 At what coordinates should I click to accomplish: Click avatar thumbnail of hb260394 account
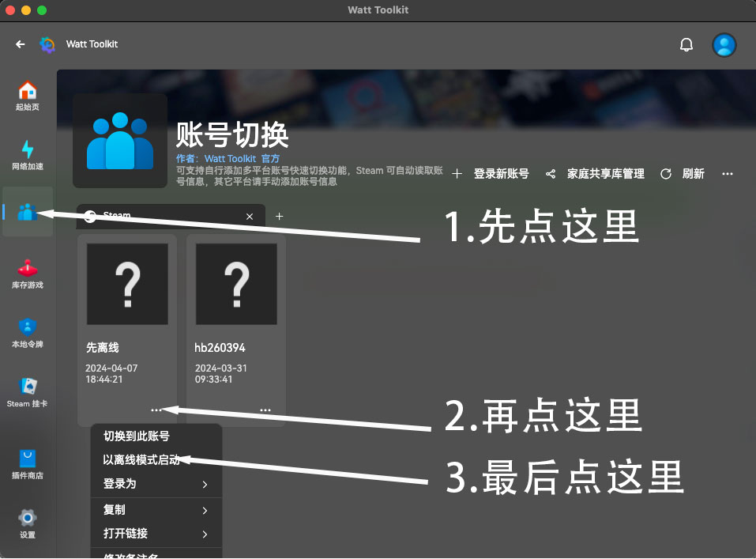pos(236,284)
